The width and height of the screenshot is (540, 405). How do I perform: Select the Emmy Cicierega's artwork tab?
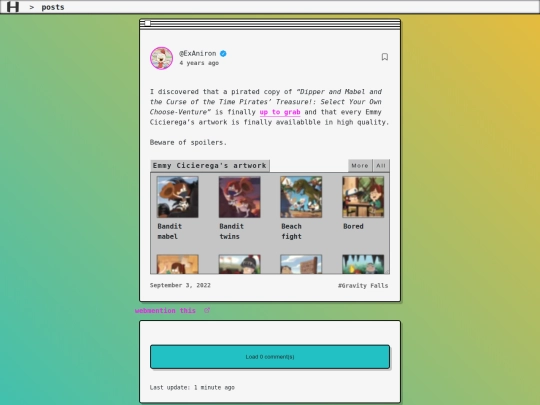tap(210, 166)
